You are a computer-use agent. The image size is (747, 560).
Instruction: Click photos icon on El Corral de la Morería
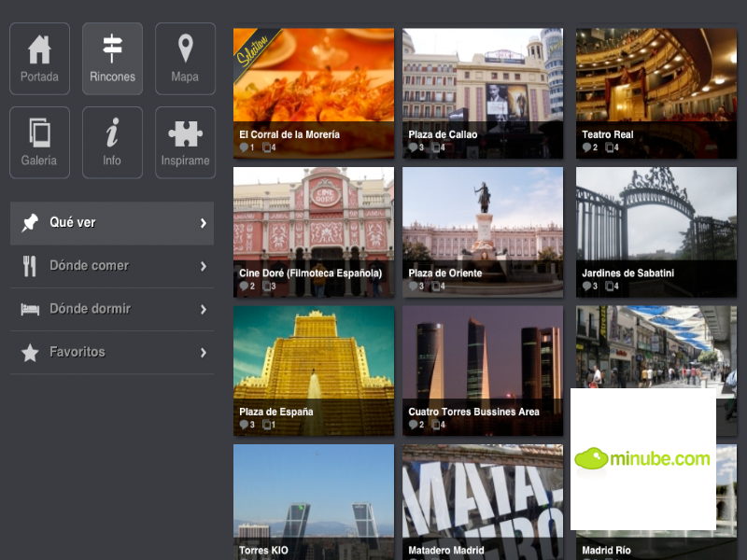(267, 147)
